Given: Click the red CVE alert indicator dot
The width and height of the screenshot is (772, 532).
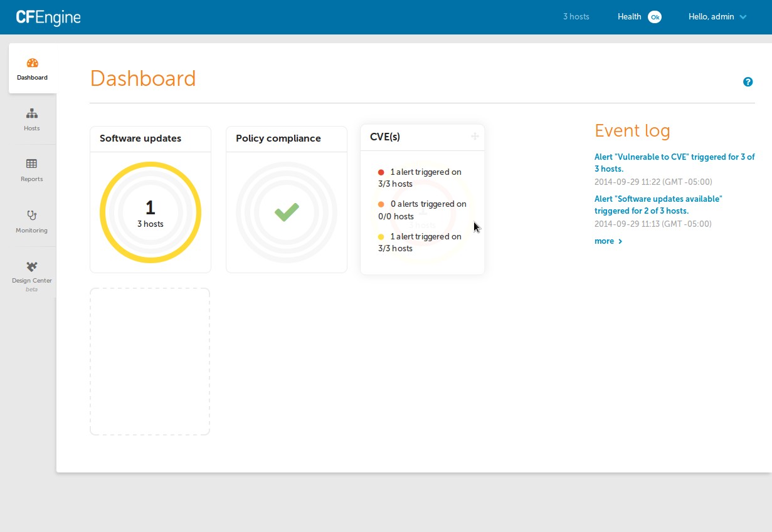Looking at the screenshot, I should (x=381, y=171).
